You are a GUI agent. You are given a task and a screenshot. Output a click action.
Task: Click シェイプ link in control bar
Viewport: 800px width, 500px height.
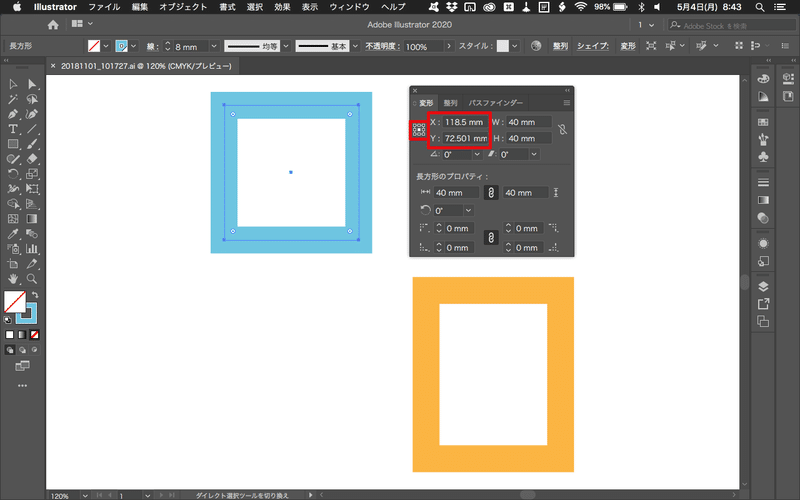click(x=593, y=46)
